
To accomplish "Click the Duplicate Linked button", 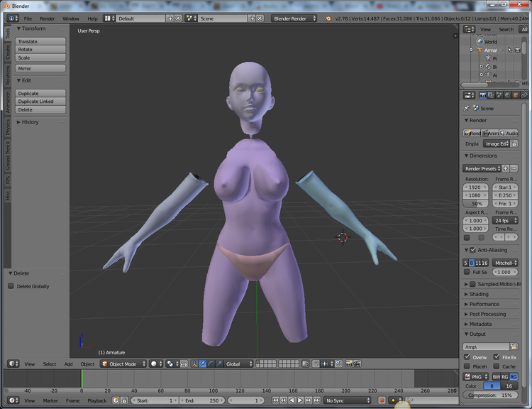I will coord(40,102).
